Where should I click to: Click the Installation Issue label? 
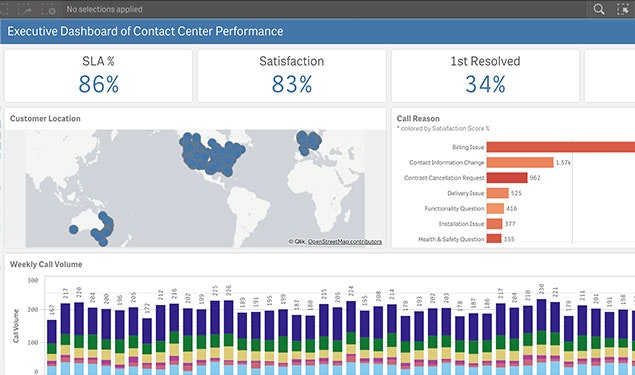(461, 224)
